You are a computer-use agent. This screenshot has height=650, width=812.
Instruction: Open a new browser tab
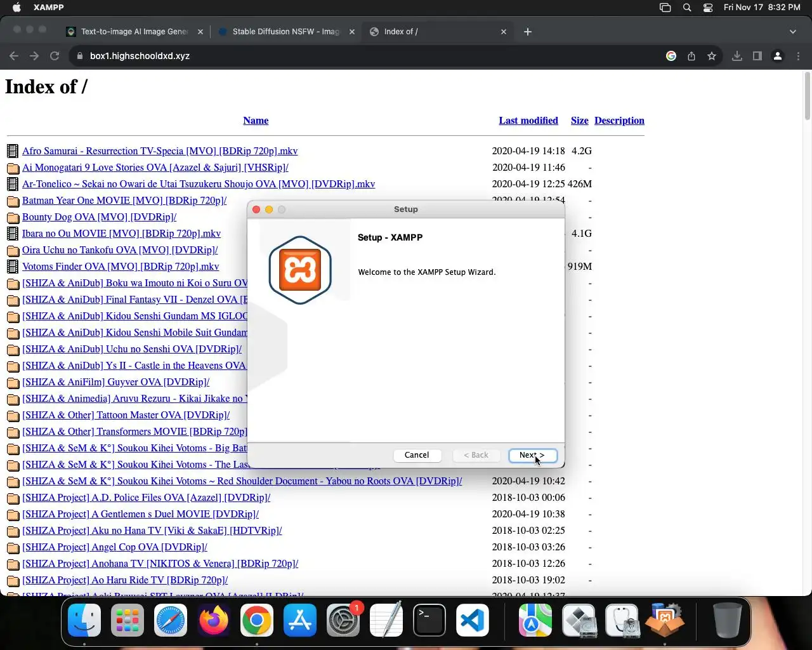click(528, 31)
